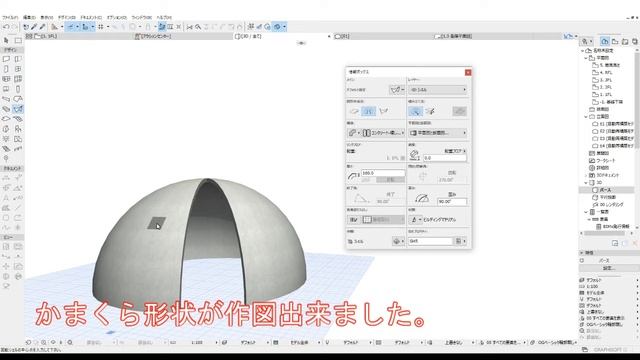Click the Navigator horizontal scrollbar
Screen dimensions: 640x360
click(605, 233)
